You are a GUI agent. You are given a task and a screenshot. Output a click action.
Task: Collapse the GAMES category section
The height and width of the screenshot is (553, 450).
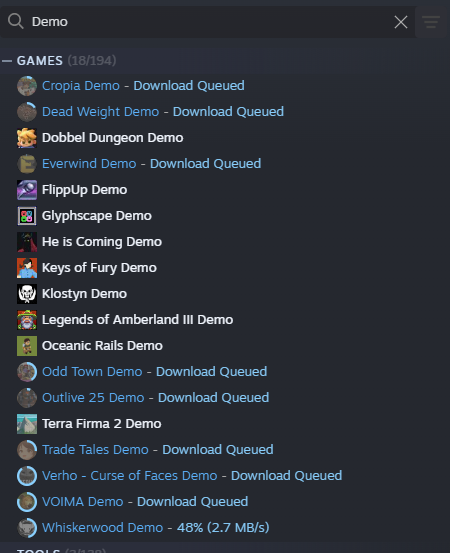coord(7,61)
